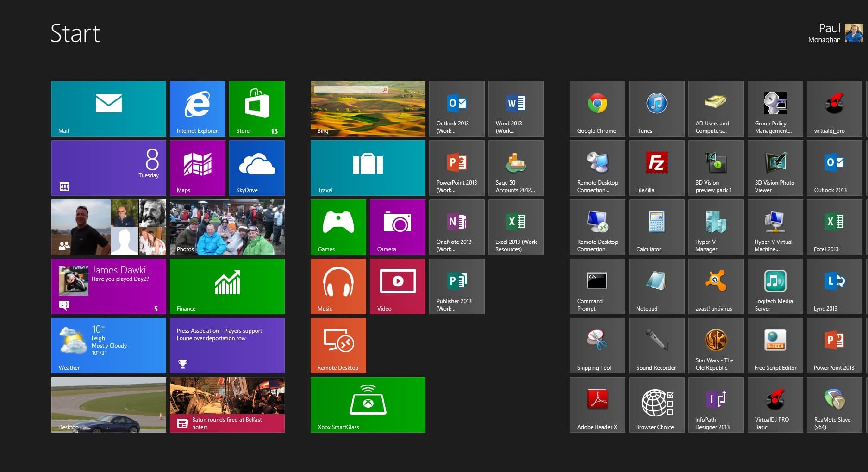Launch Internet Explorer tile

198,109
